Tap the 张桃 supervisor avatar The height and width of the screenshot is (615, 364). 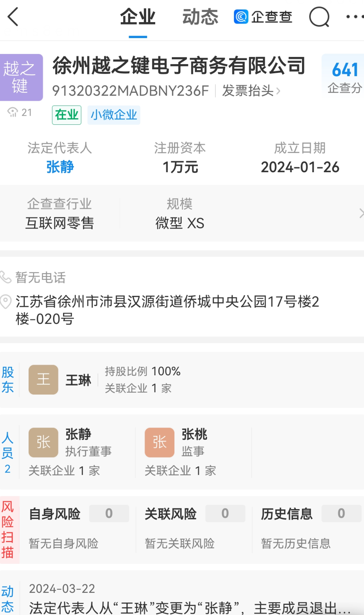[x=159, y=442]
